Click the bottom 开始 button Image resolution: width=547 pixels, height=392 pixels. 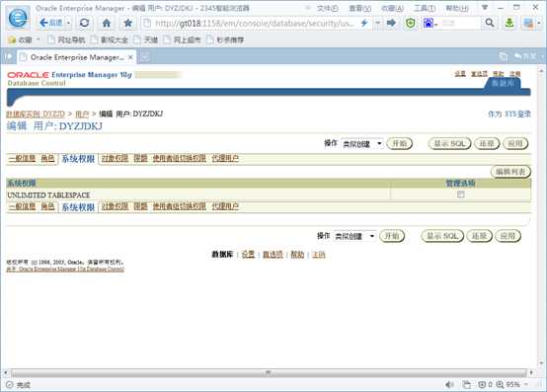click(x=392, y=236)
